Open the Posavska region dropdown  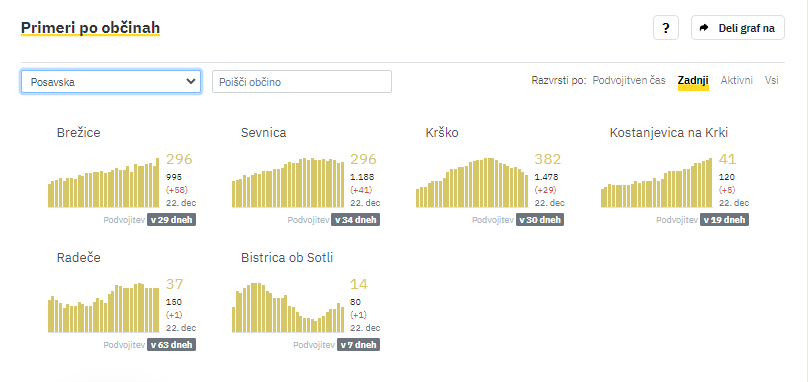point(111,81)
